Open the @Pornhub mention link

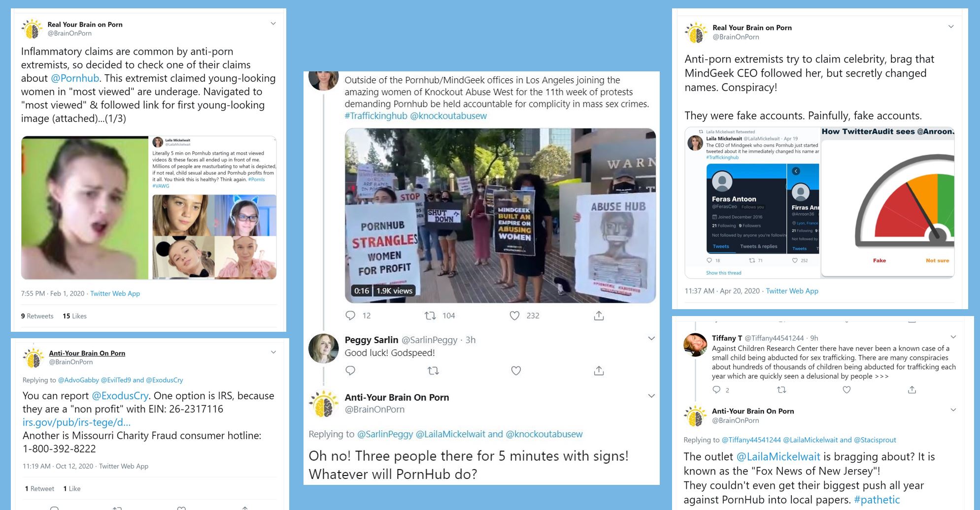pos(75,78)
